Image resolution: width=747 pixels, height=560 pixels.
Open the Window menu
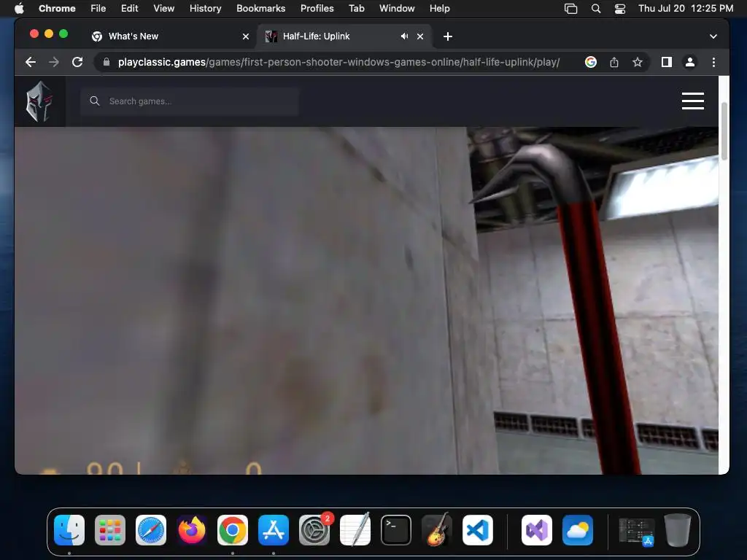[397, 8]
